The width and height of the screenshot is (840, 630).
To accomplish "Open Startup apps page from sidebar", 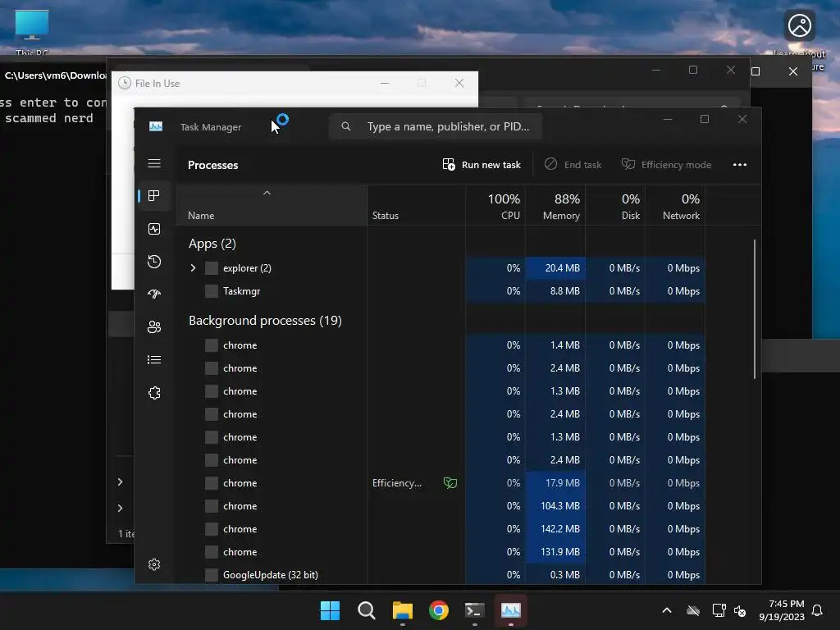I will click(154, 294).
